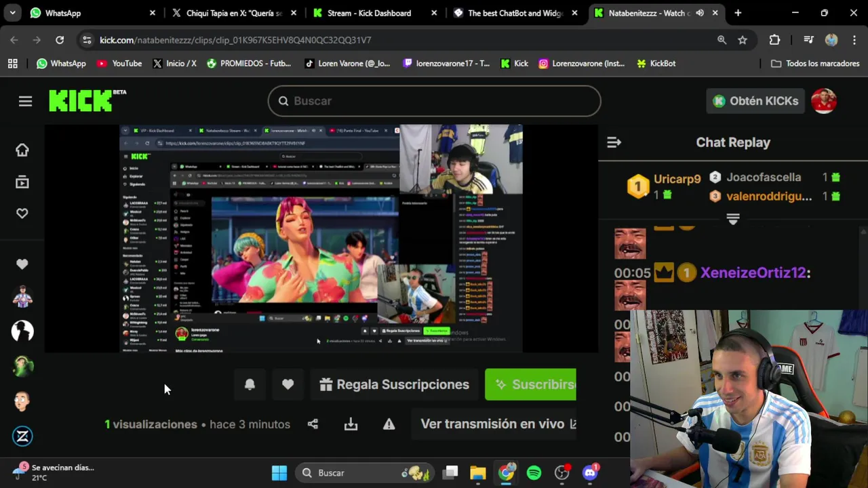Screen dimensions: 868x488
Task: Click Uricarp9 in gift leaderboard
Action: [x=677, y=180]
